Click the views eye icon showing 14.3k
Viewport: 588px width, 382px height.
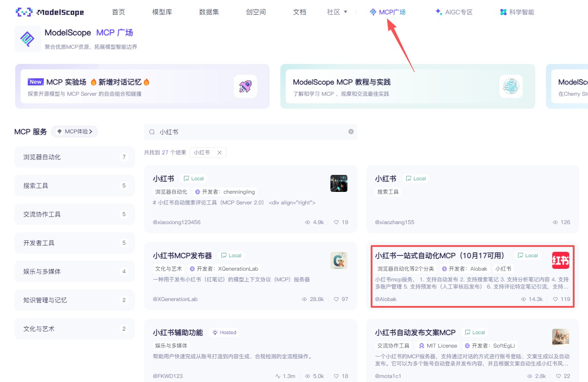(x=524, y=299)
